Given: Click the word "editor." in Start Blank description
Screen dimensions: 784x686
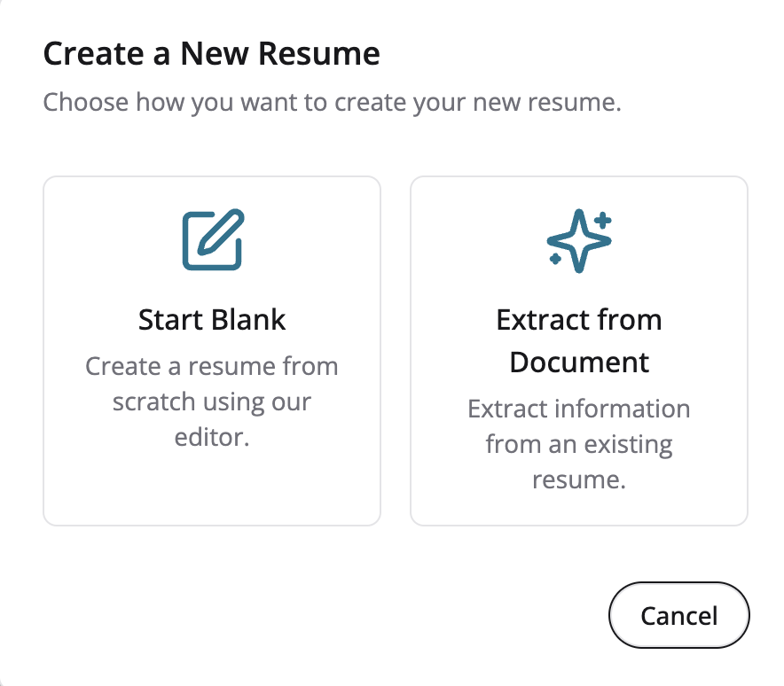Looking at the screenshot, I should (212, 437).
